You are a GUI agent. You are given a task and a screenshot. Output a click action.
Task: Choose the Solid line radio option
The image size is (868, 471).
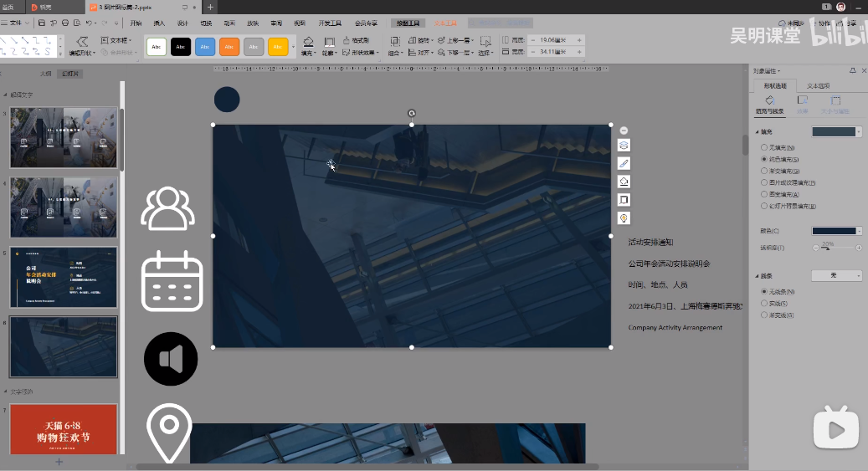tap(764, 304)
